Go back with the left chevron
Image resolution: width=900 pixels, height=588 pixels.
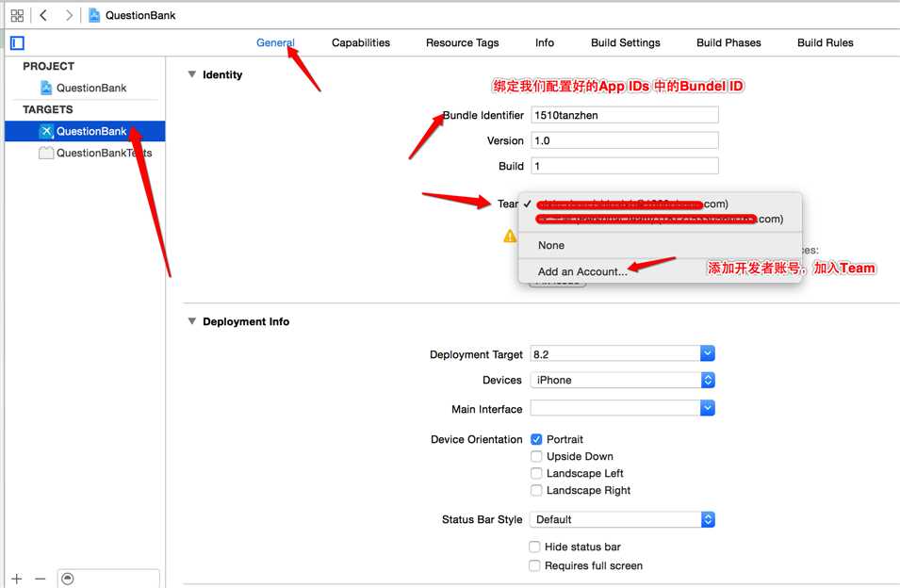click(43, 15)
